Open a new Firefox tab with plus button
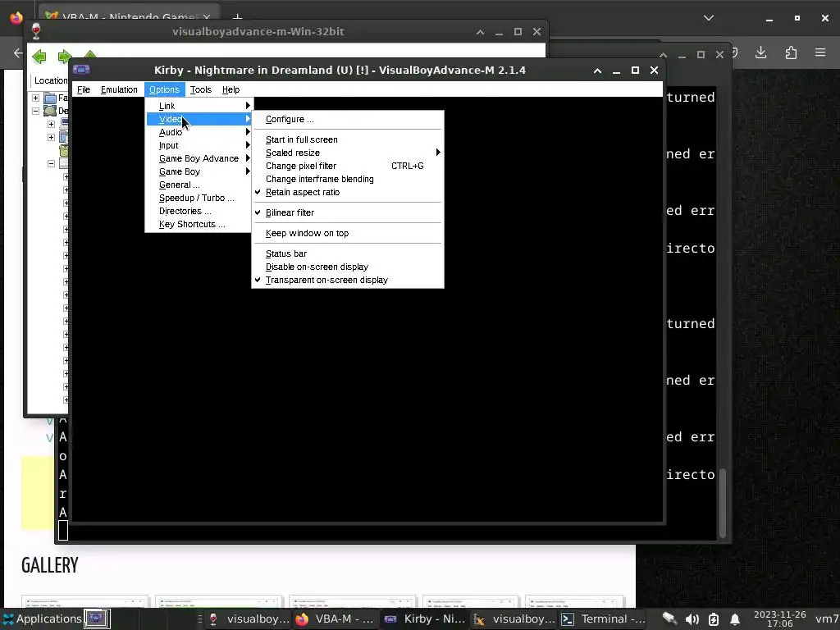840x630 pixels. [x=238, y=17]
